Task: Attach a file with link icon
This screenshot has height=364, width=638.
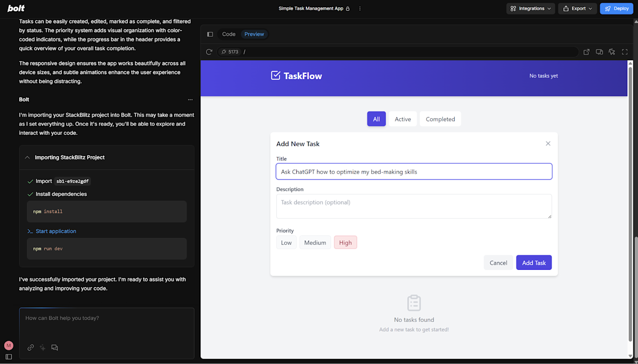Action: 31,348
